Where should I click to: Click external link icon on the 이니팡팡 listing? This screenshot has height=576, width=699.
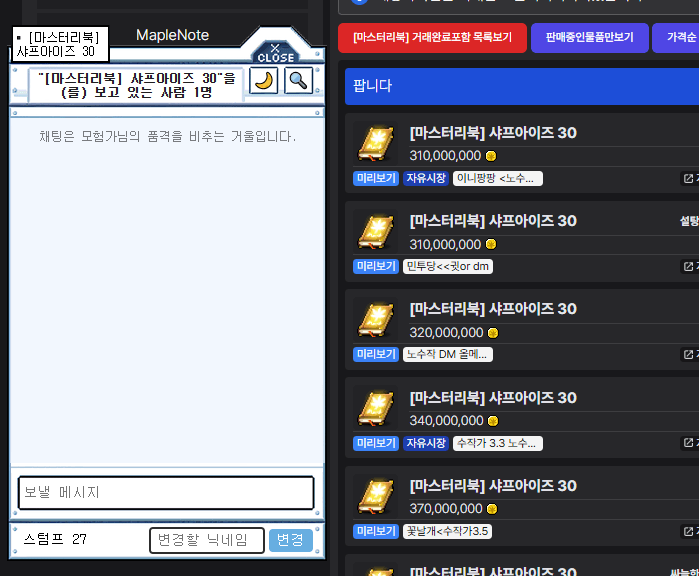688,178
